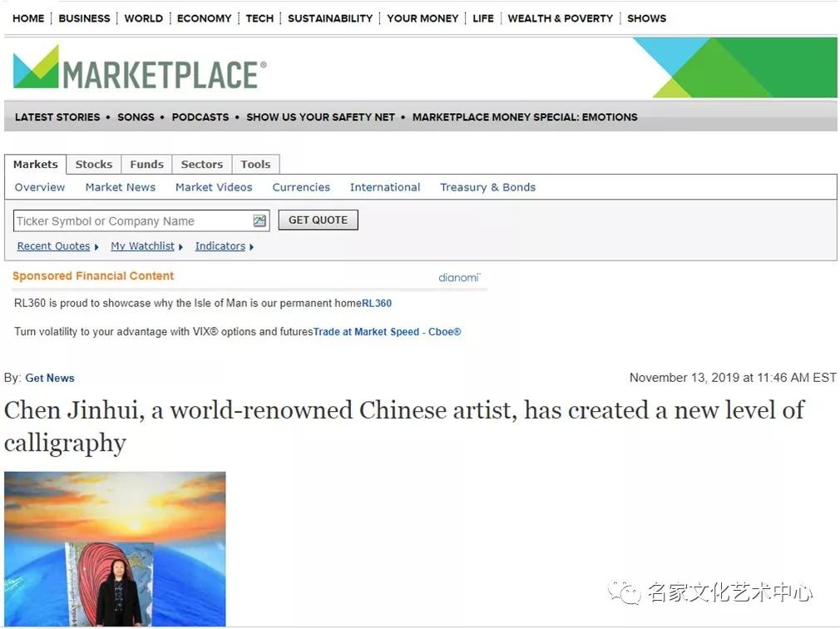This screenshot has height=629, width=840.
Task: Open International sub-tab
Action: click(385, 187)
